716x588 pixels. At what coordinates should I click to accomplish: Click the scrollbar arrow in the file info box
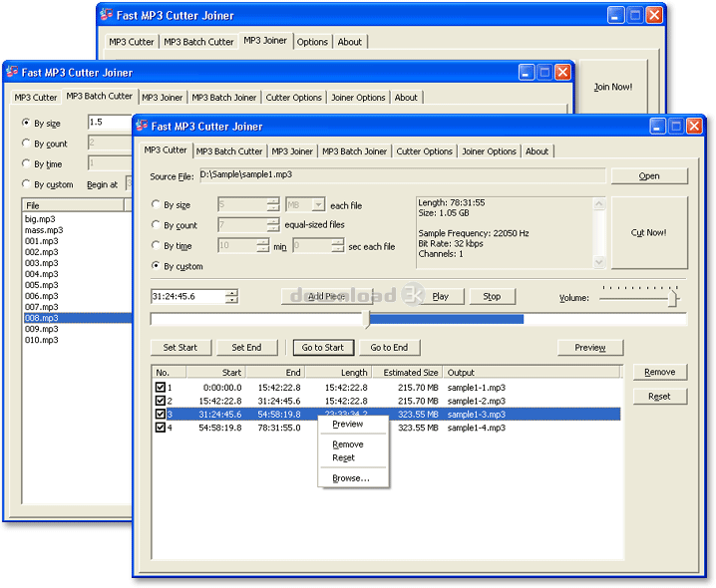click(599, 203)
